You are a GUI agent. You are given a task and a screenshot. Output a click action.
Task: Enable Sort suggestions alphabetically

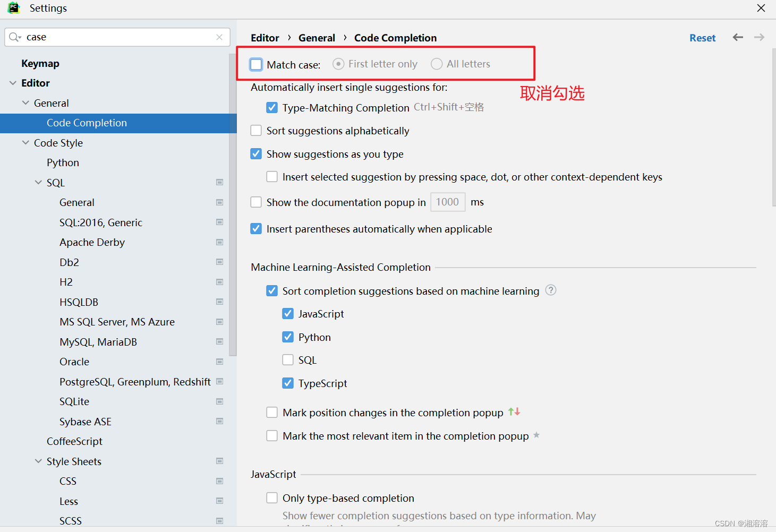[256, 131]
